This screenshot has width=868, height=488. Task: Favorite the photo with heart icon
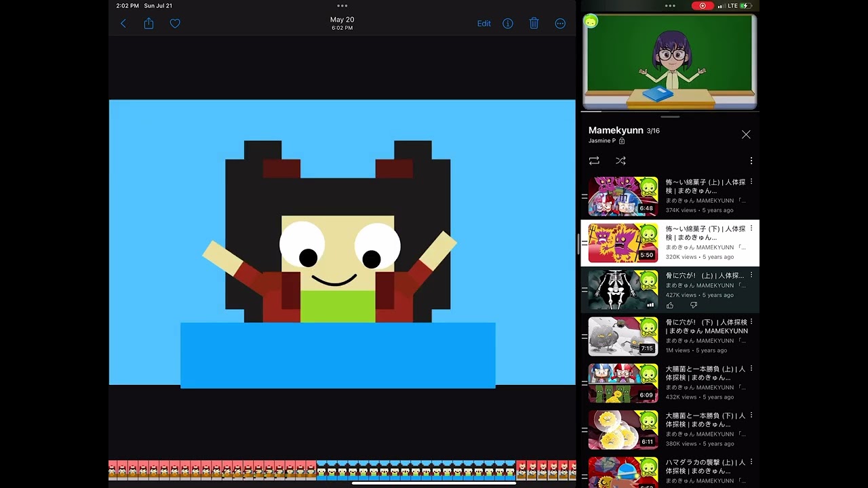tap(175, 24)
